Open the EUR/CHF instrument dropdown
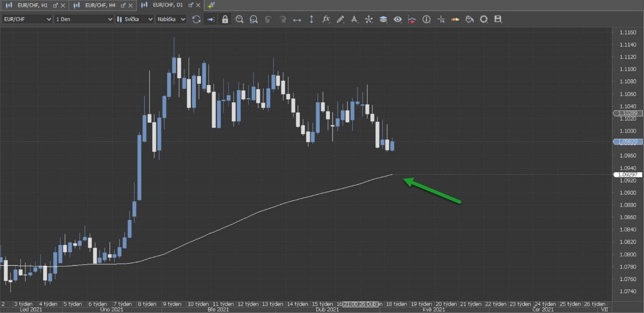 coord(27,19)
